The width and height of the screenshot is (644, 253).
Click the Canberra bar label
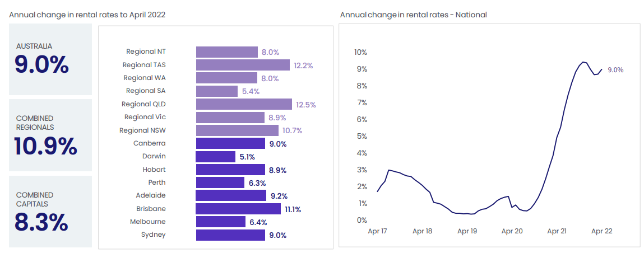149,143
